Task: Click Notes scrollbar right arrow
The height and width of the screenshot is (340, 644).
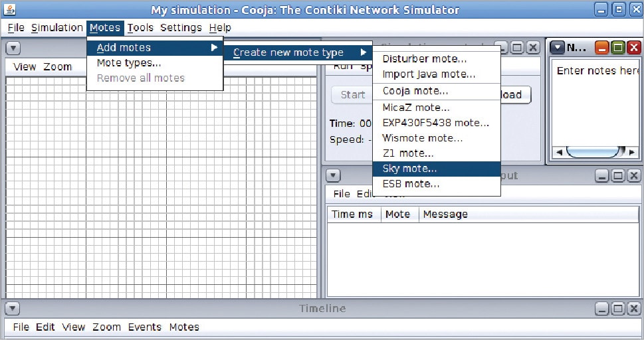Action: pyautogui.click(x=631, y=152)
